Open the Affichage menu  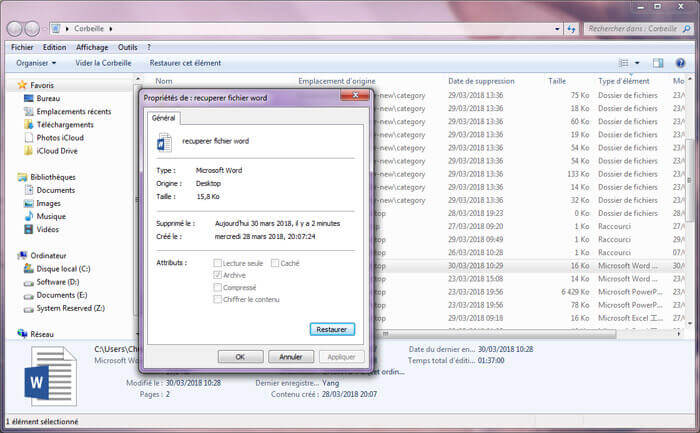click(92, 47)
